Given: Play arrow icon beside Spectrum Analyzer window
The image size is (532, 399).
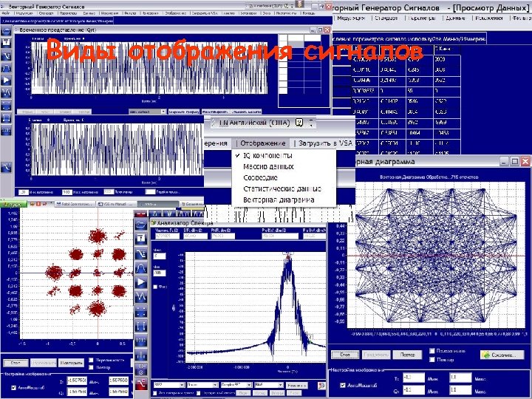Looking at the screenshot, I should (141, 282).
